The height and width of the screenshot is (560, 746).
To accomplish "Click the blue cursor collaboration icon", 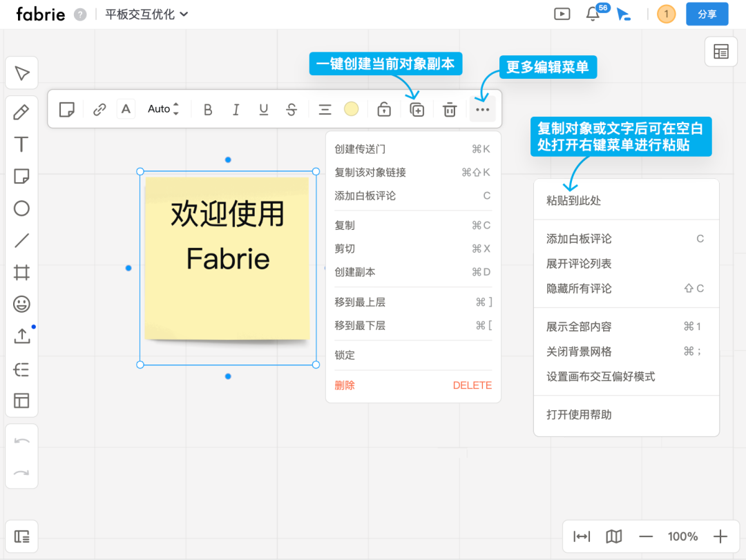I will pos(623,14).
